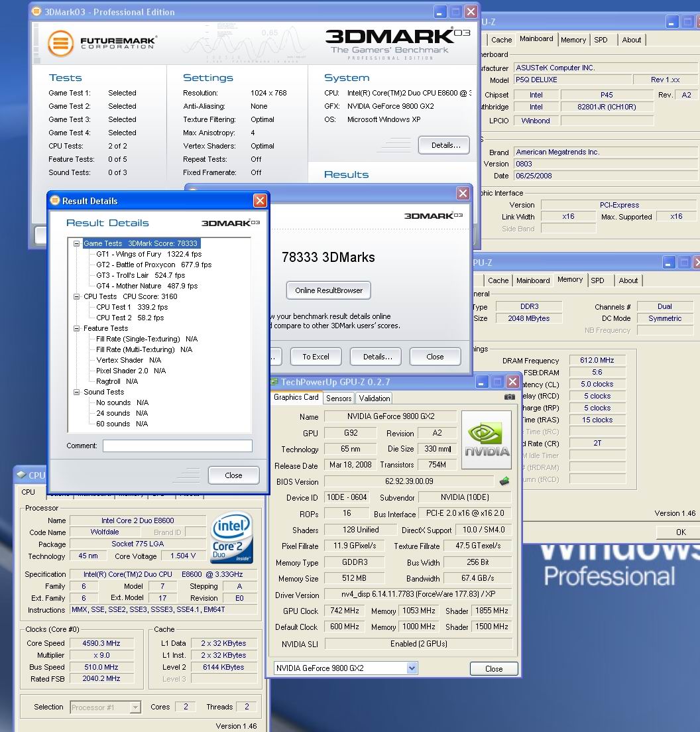Open the GPU selection dropdown in GPU-Z

412,668
